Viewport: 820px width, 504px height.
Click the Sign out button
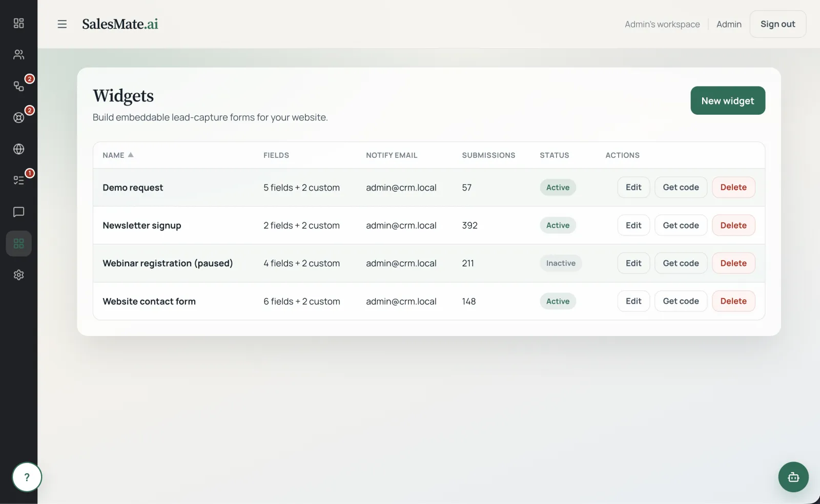coord(777,24)
